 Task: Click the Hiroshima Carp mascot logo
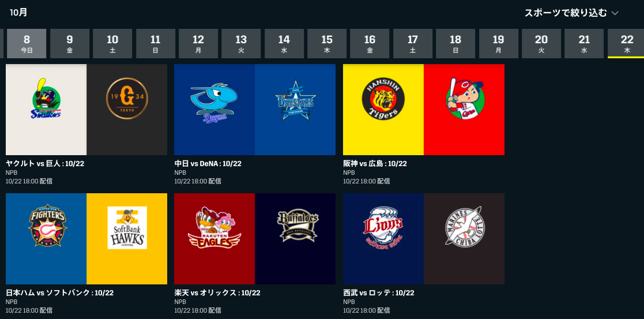coord(465,99)
